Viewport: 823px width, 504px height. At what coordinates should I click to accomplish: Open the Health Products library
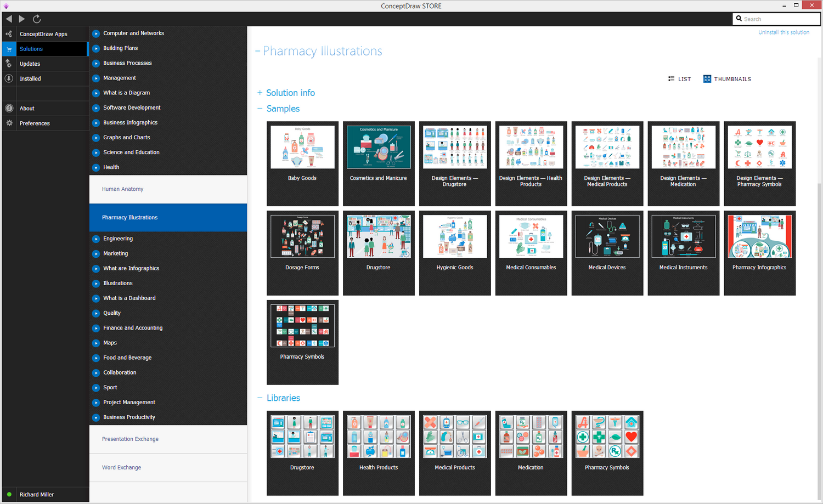(379, 453)
